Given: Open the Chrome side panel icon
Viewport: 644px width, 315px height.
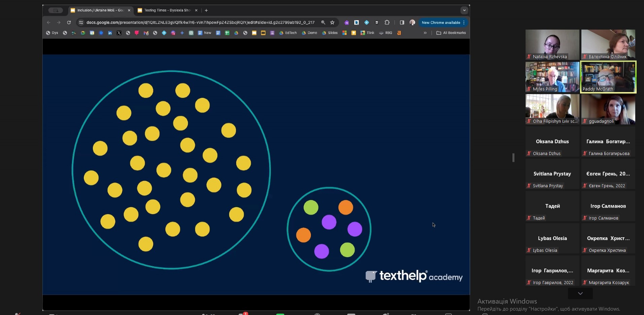Looking at the screenshot, I should (402, 23).
